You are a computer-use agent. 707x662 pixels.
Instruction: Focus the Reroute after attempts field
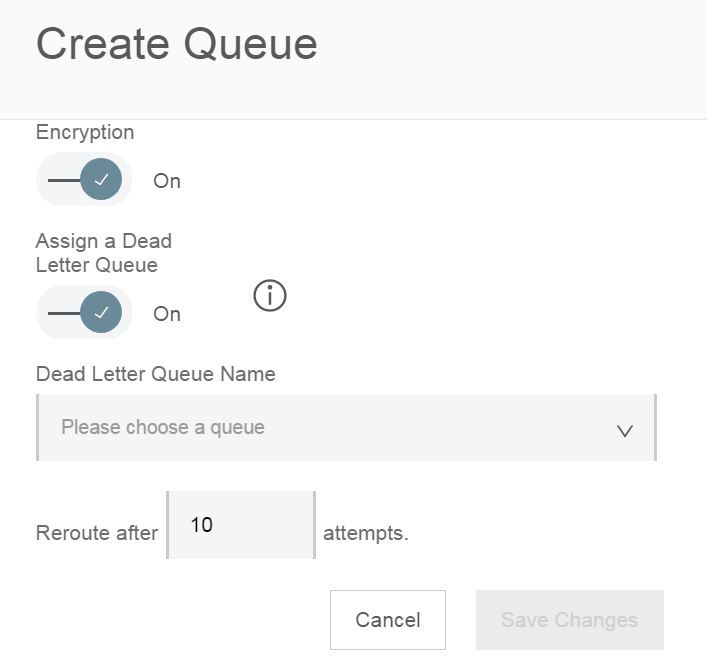241,526
